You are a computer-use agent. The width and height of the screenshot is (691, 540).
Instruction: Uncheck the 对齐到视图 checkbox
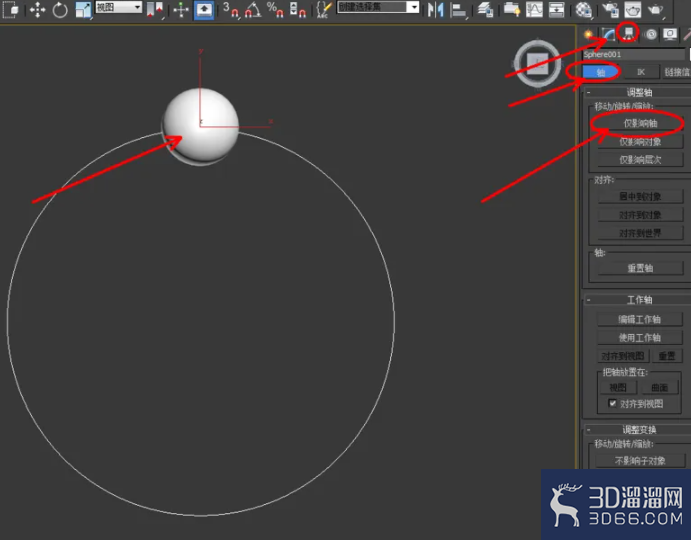pos(613,403)
